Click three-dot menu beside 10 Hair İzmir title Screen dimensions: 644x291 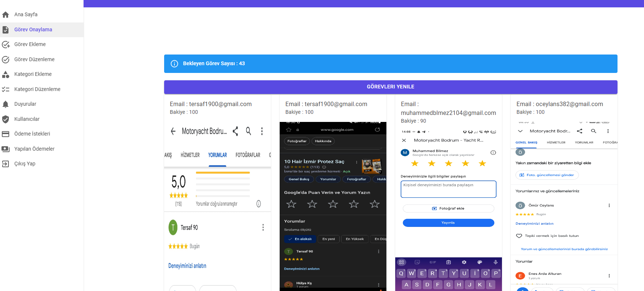click(x=357, y=162)
